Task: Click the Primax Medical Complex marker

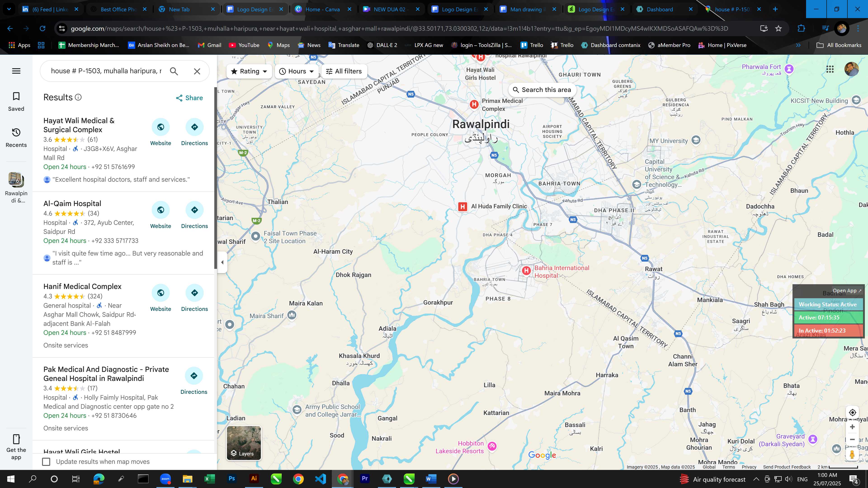Action: pyautogui.click(x=474, y=104)
